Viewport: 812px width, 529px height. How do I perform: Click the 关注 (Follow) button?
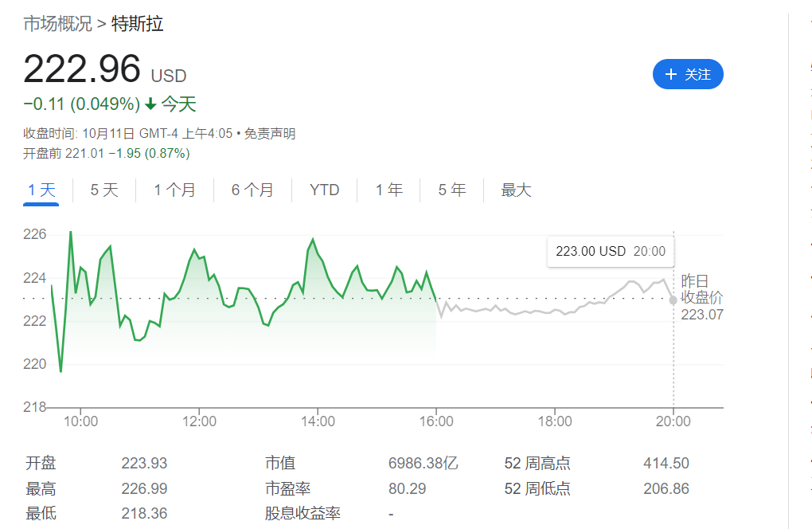click(688, 74)
